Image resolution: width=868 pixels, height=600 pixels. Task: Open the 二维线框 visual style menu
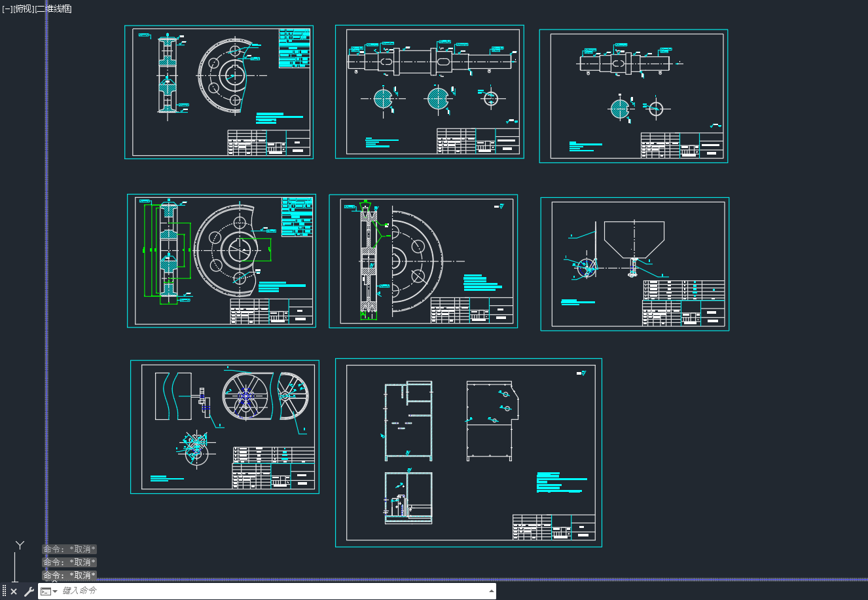[x=53, y=9]
